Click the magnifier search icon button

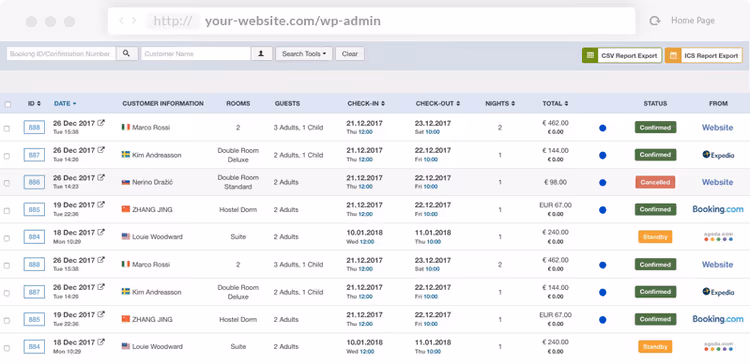tap(126, 54)
